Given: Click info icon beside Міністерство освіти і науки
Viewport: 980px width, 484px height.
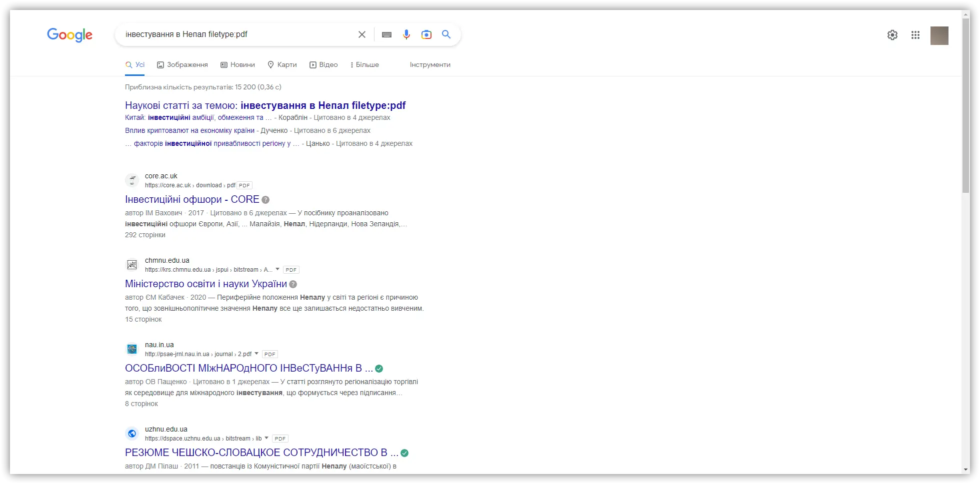Looking at the screenshot, I should (x=293, y=284).
